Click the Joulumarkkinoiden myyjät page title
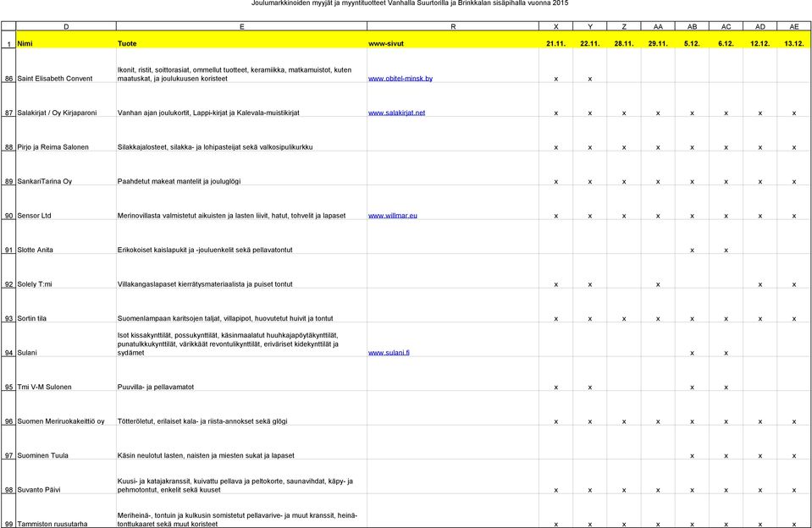Image resolution: width=812 pixels, height=528 pixels. click(x=410, y=3)
